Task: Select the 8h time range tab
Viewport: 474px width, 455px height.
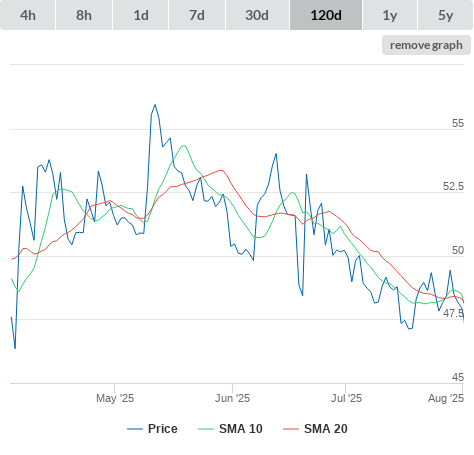Action: pyautogui.click(x=84, y=15)
